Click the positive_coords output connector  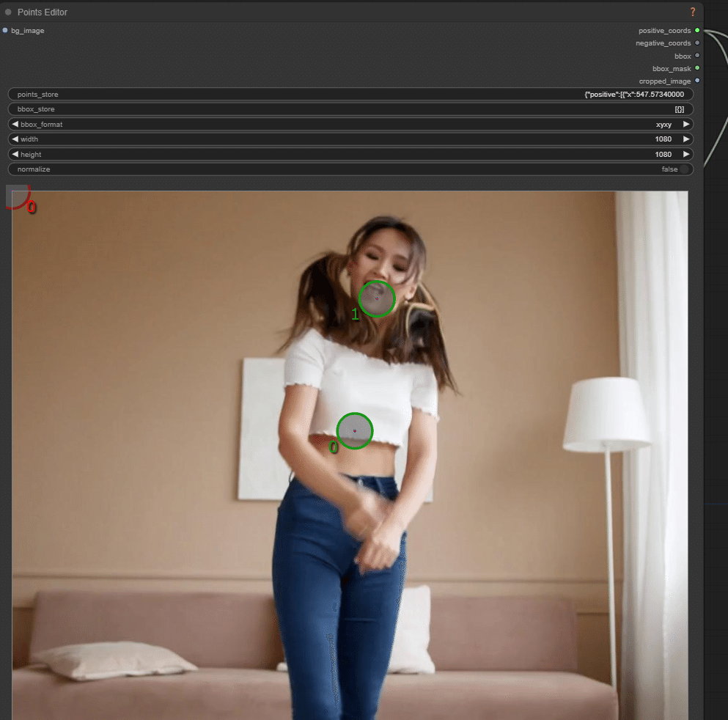coord(697,30)
